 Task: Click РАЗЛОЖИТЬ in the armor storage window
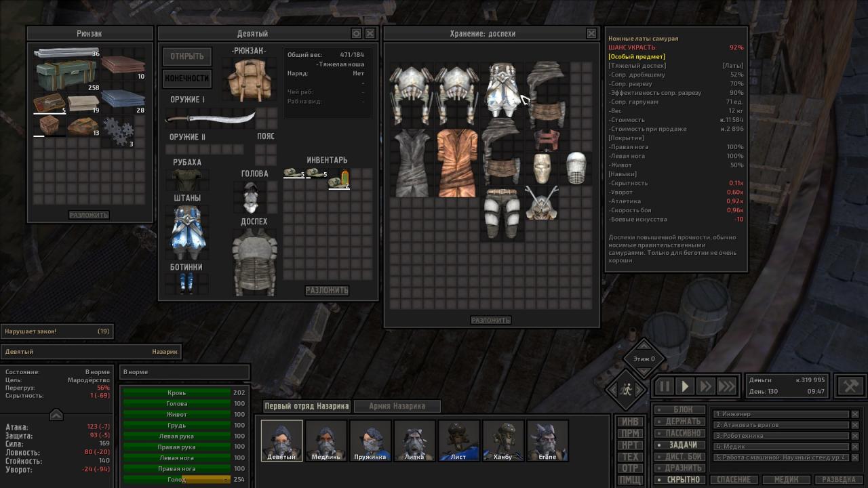490,320
